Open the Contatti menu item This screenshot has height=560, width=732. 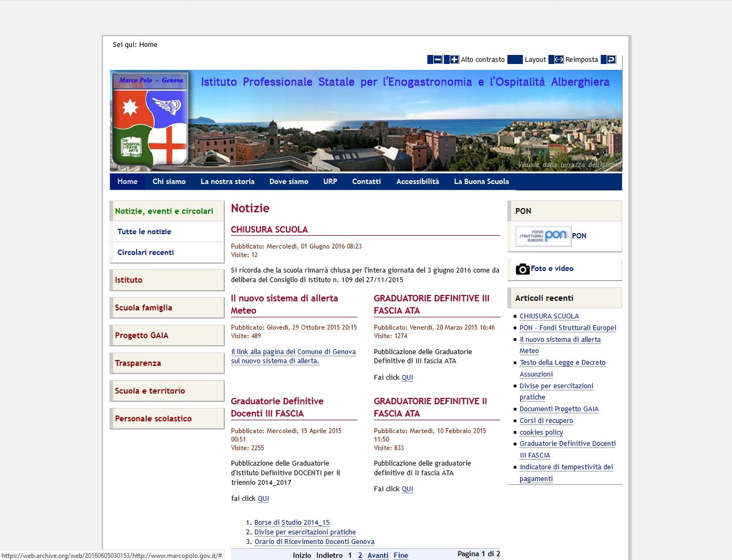[x=367, y=181]
